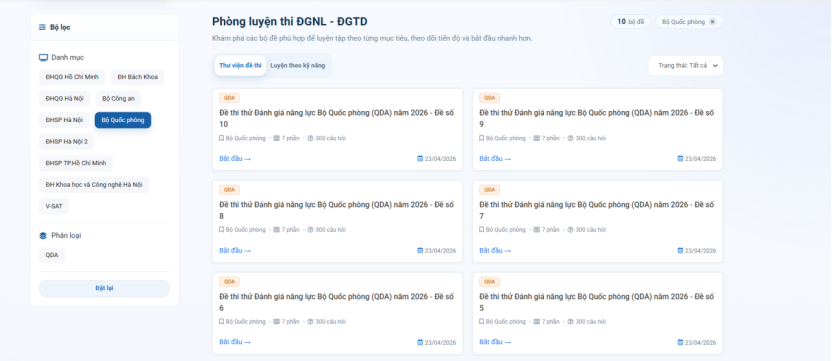
Task: Toggle the QDA classification chip in the filter panel
Action: pos(52,255)
